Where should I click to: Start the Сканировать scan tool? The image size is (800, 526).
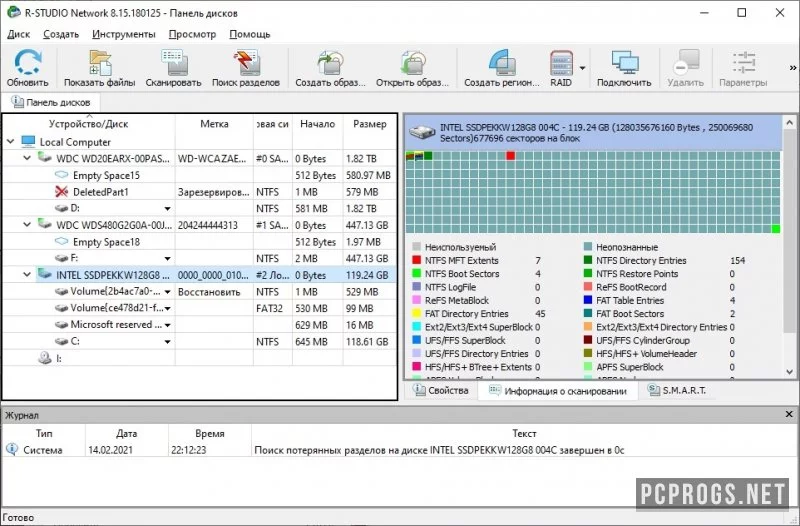173,68
